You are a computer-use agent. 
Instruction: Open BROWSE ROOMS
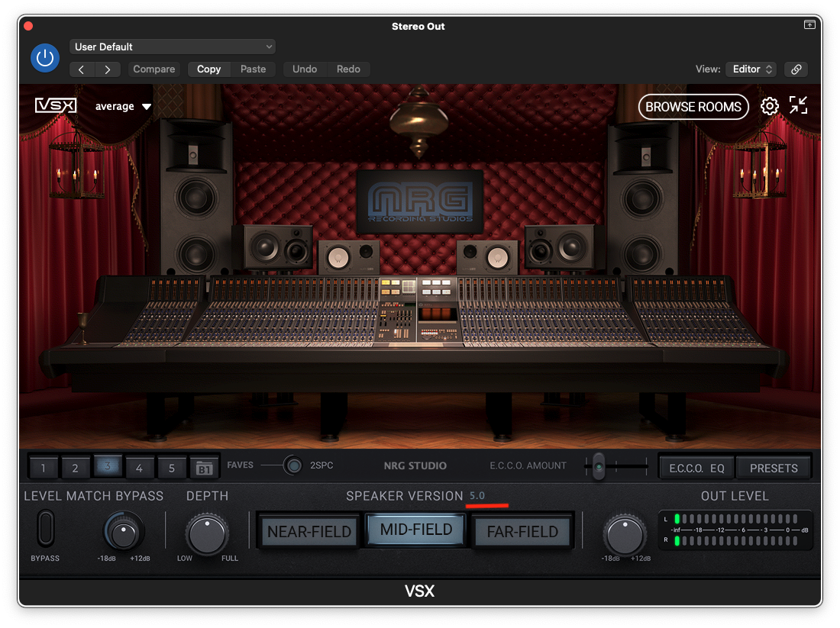click(693, 107)
